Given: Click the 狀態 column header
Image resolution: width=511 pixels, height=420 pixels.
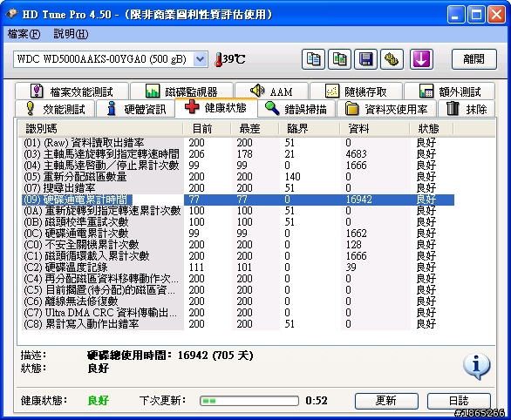Looking at the screenshot, I should (432, 129).
